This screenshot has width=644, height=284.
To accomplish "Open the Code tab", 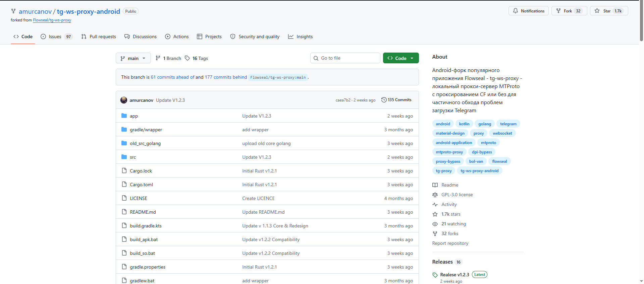I will click(x=23, y=37).
